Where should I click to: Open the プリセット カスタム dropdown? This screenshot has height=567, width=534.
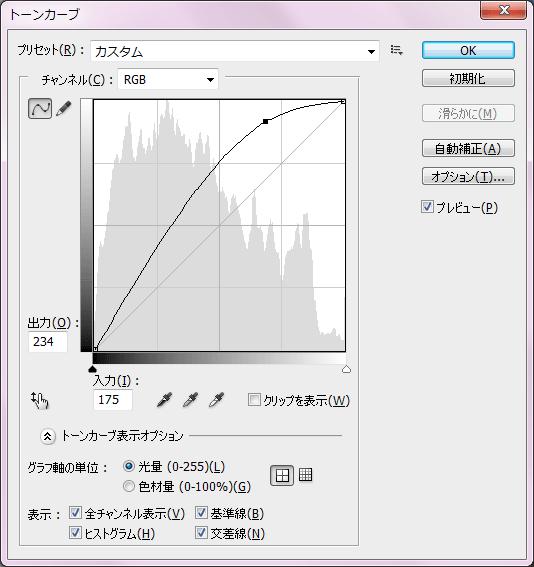tap(235, 51)
